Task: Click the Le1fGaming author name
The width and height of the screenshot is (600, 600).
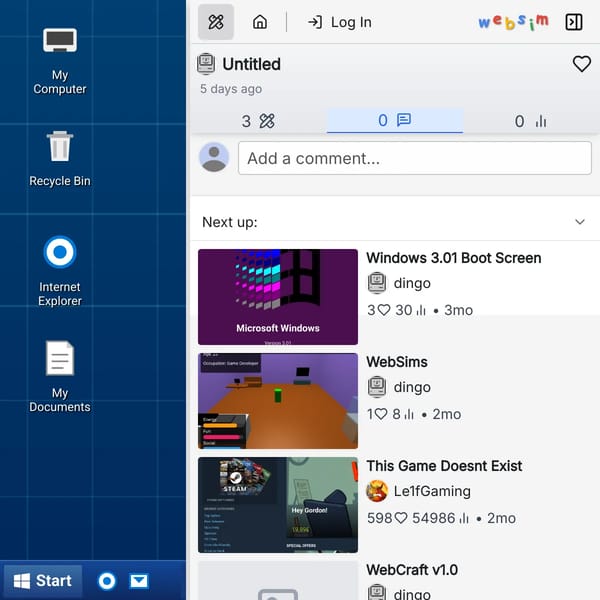Action: point(432,491)
